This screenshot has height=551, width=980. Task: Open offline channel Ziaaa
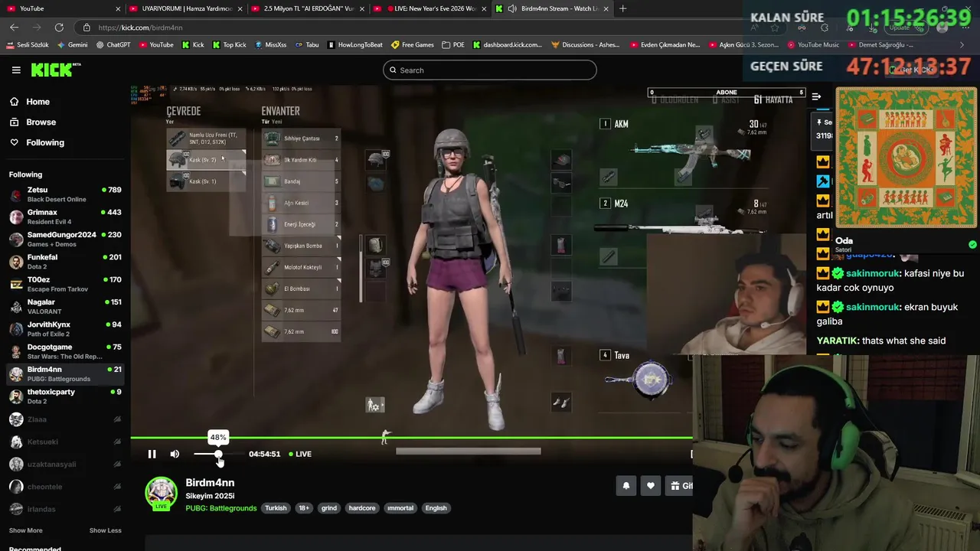pos(65,419)
